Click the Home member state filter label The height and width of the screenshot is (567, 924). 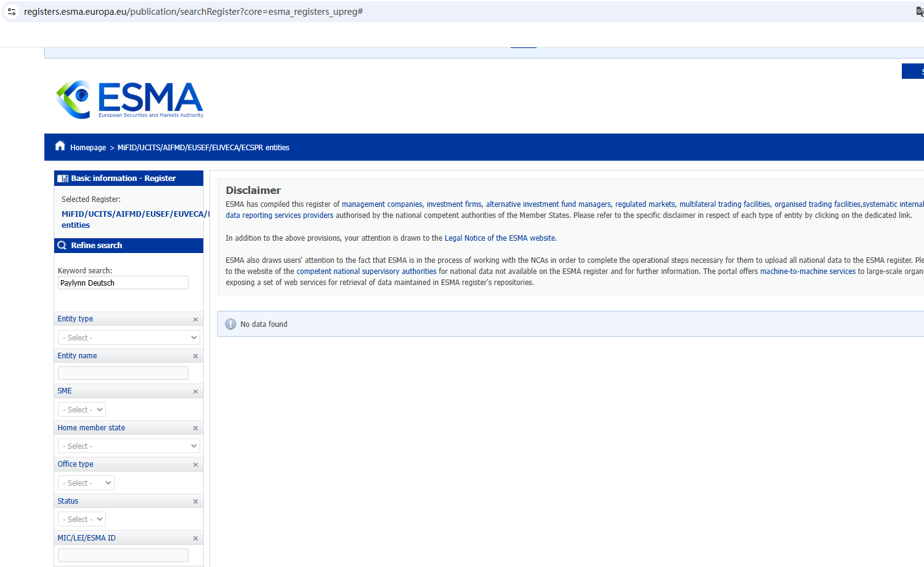click(91, 428)
